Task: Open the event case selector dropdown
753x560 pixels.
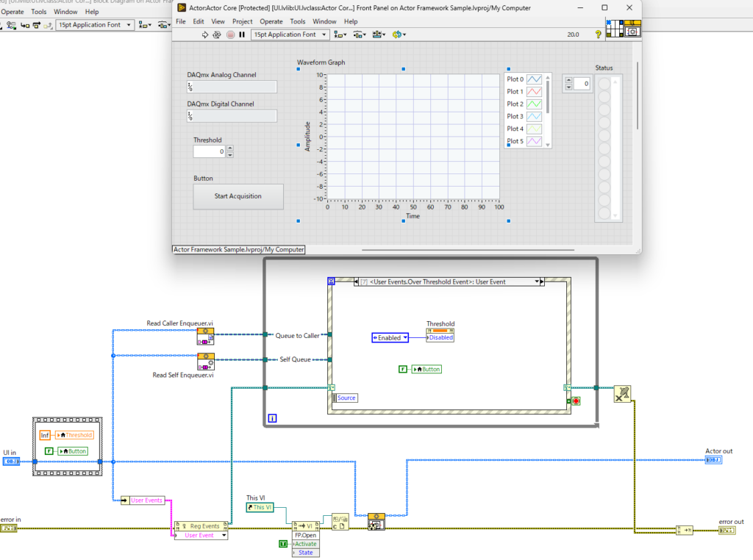Action: [x=537, y=281]
